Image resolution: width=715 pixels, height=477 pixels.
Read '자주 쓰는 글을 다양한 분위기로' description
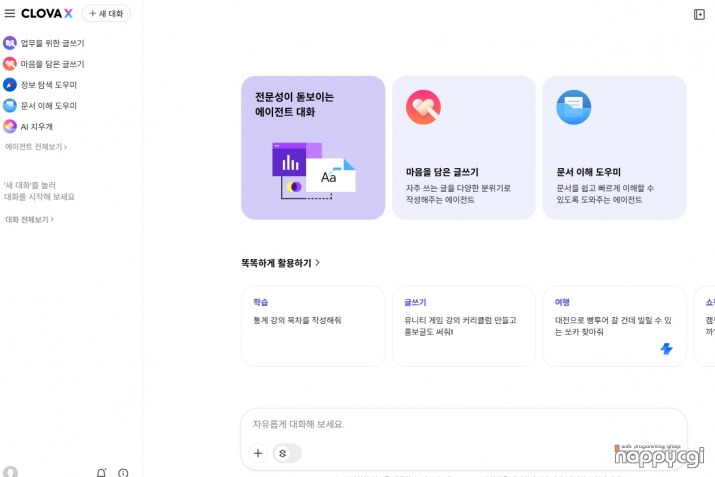coord(458,188)
